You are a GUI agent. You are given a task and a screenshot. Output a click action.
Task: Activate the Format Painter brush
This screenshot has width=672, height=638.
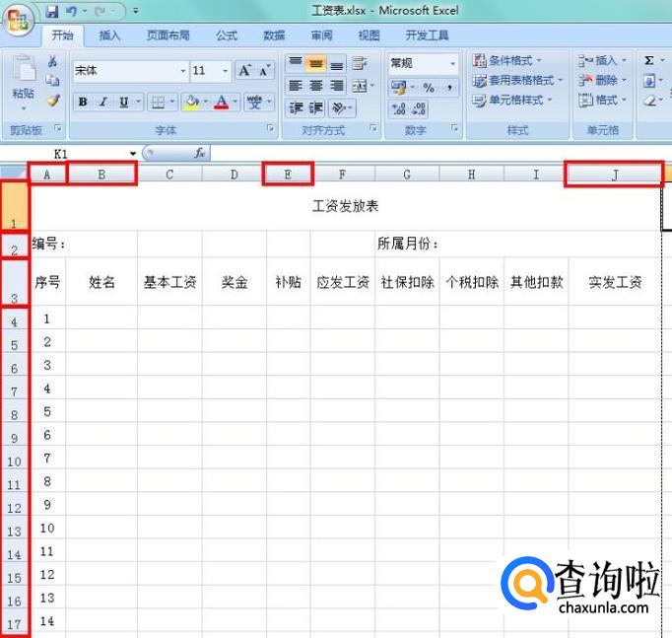click(x=52, y=101)
